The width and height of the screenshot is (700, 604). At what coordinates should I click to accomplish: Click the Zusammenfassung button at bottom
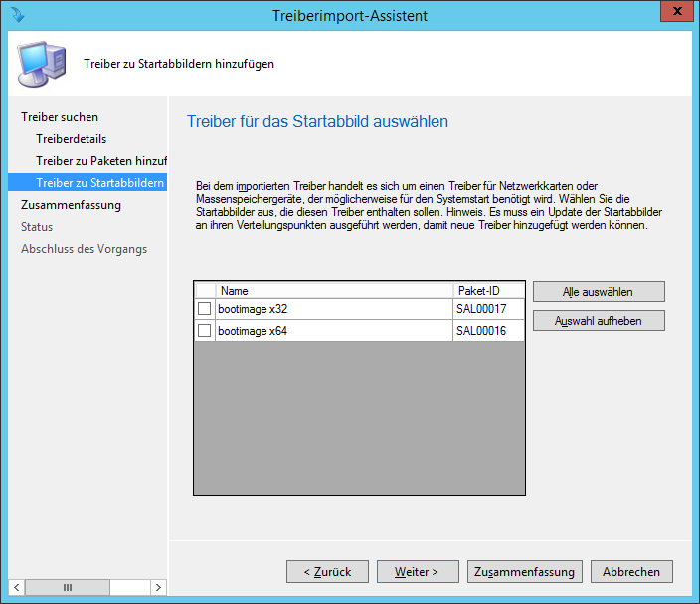pyautogui.click(x=524, y=572)
